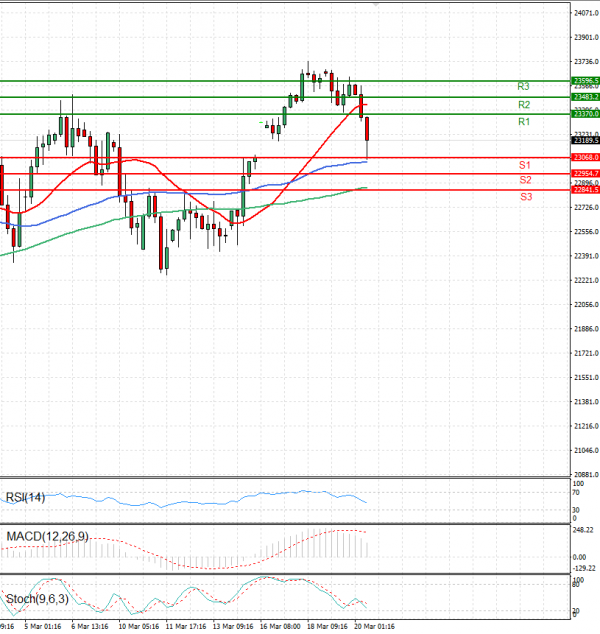Screen dimensions: 600x634
Task: Click the 11 Mar 17:16 time label
Action: [x=186, y=626]
